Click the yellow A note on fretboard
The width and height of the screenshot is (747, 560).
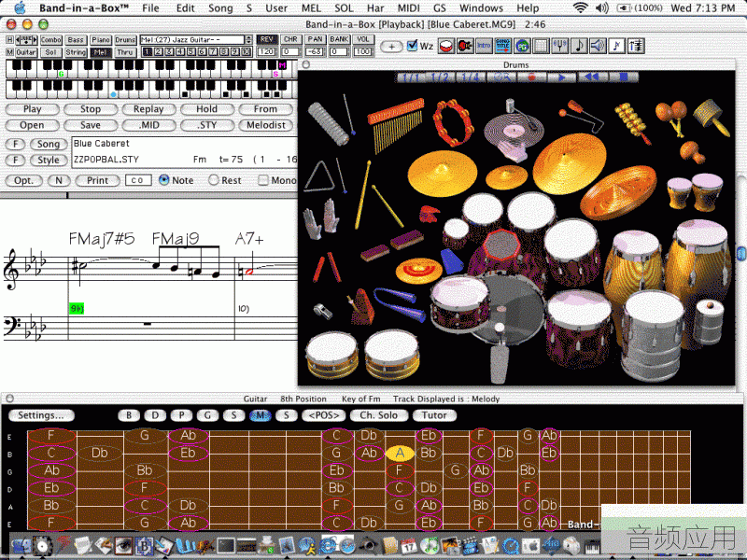click(x=400, y=453)
